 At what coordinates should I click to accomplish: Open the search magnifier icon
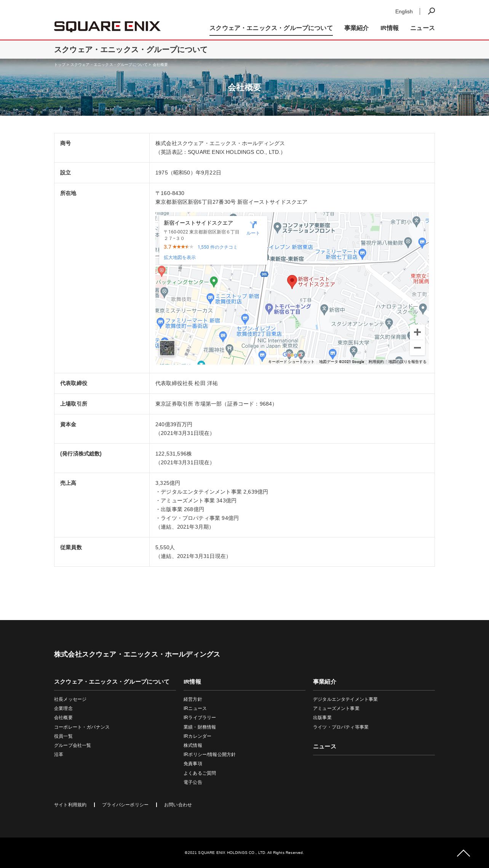[x=431, y=11]
